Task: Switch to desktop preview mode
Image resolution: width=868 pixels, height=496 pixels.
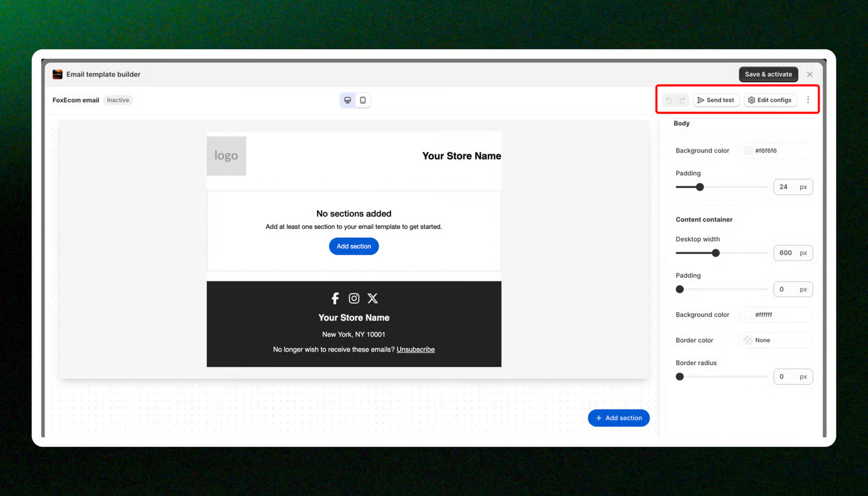Action: pyautogui.click(x=347, y=100)
